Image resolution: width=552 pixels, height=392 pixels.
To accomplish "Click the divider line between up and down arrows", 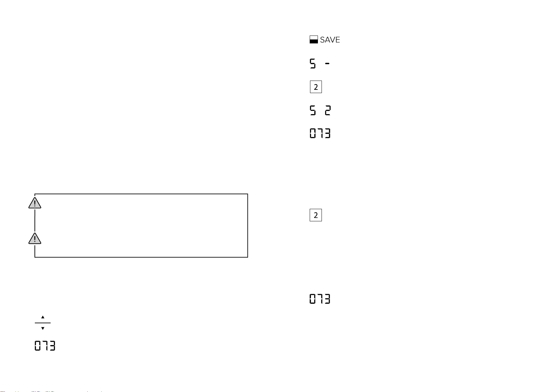I will 43,323.
